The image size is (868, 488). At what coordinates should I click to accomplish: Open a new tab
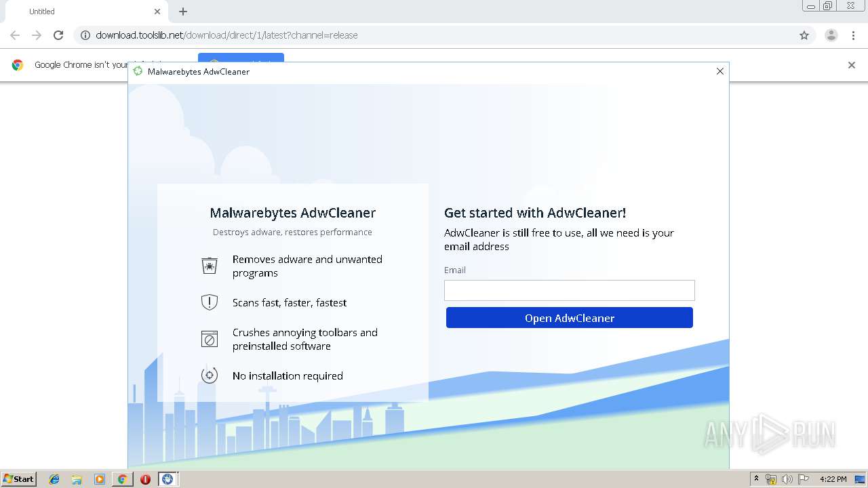point(183,12)
